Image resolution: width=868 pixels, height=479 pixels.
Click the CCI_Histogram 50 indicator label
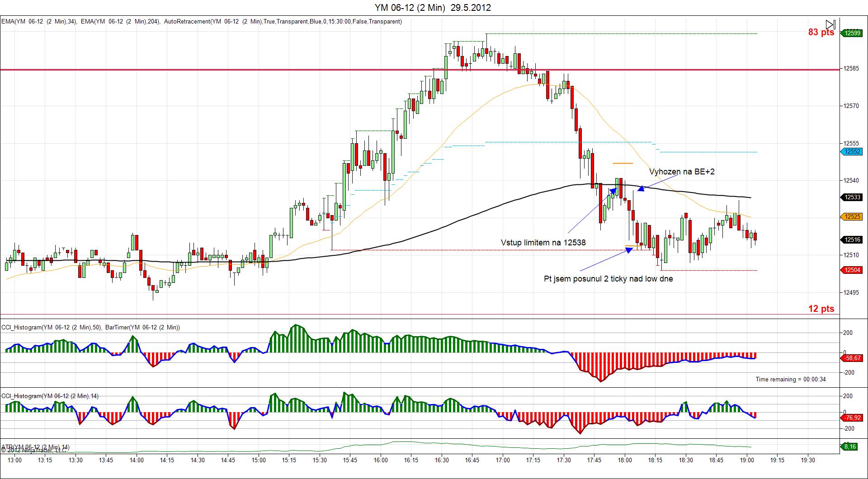point(52,327)
